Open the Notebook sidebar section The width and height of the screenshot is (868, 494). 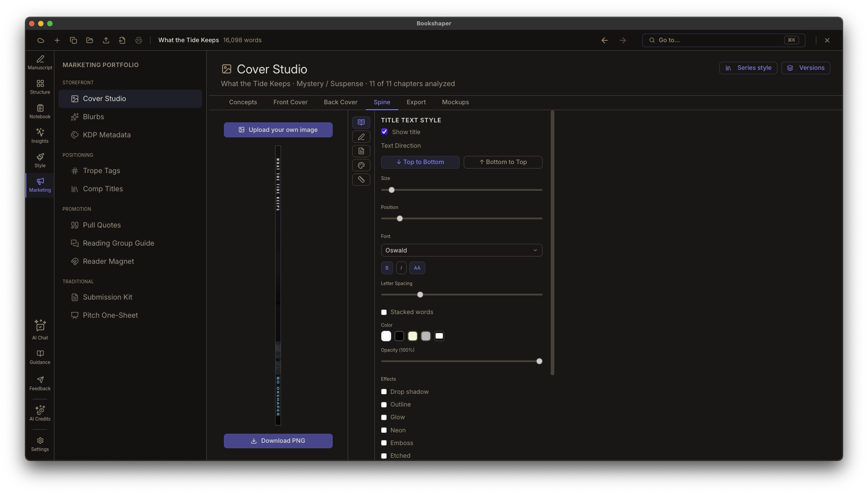[40, 111]
